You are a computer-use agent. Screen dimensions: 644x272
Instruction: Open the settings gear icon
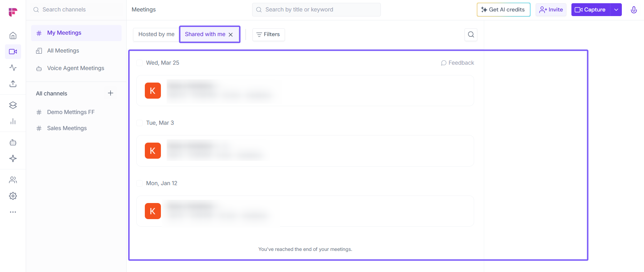(x=13, y=196)
